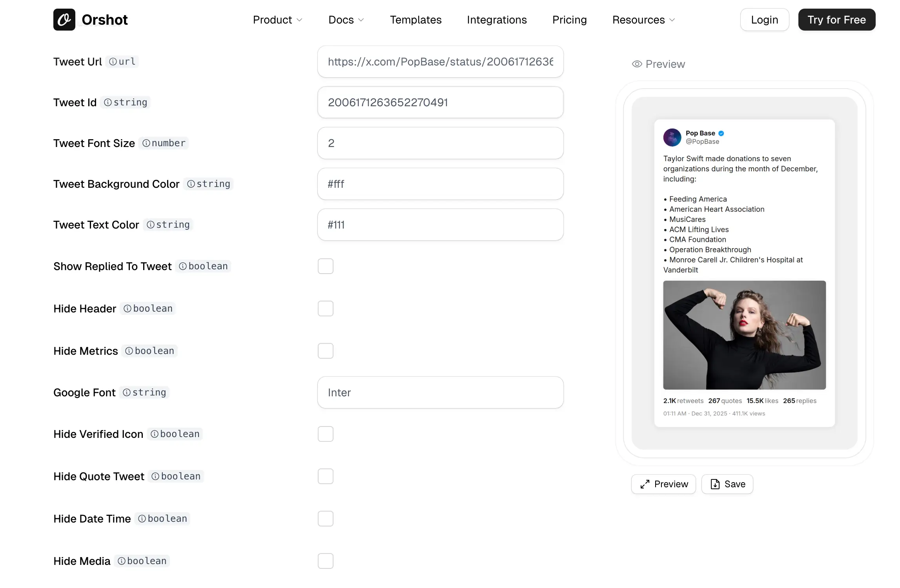Enable the Show Replied To Tweet checkbox
900x588 pixels.
tap(325, 266)
